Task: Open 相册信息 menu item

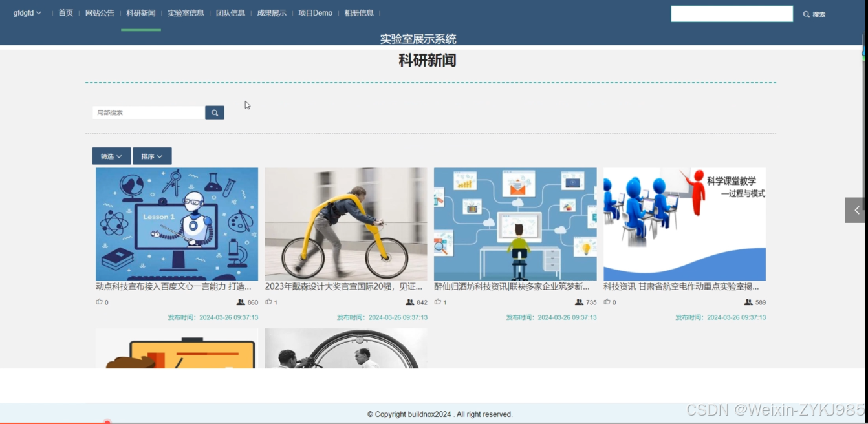Action: point(359,13)
